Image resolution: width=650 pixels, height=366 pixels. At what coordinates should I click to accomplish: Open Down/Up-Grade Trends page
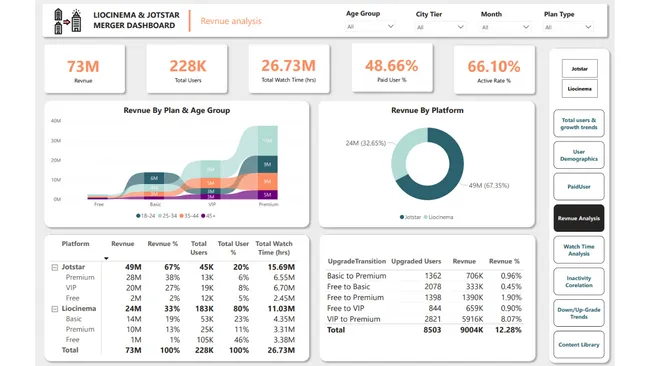tap(579, 313)
